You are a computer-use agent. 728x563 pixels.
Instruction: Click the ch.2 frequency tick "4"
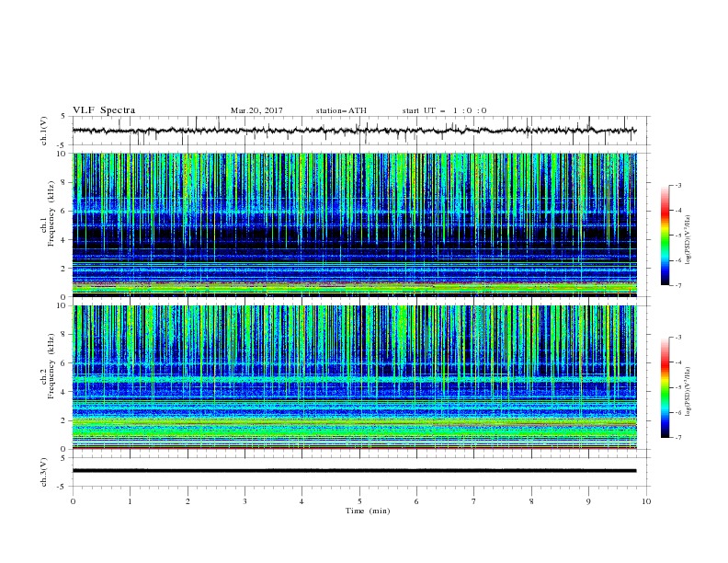(x=63, y=392)
